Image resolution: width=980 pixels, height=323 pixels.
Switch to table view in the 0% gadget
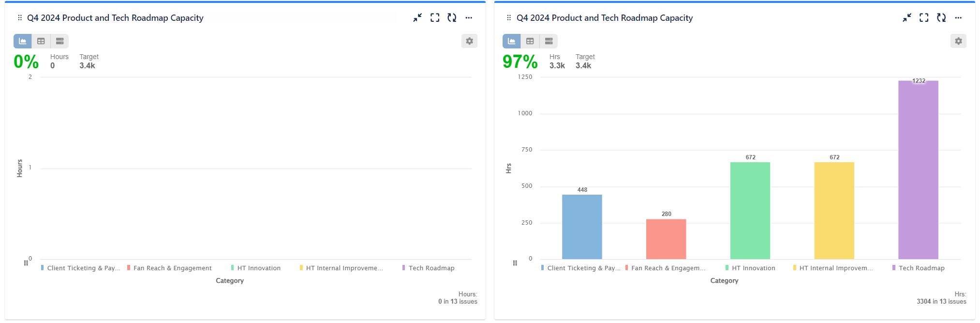point(41,41)
